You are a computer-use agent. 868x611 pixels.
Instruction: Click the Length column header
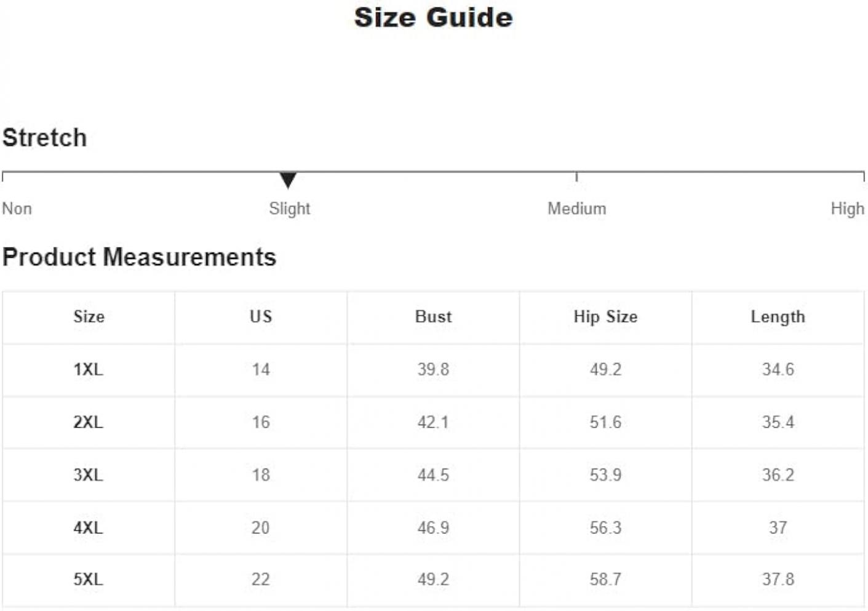point(778,317)
